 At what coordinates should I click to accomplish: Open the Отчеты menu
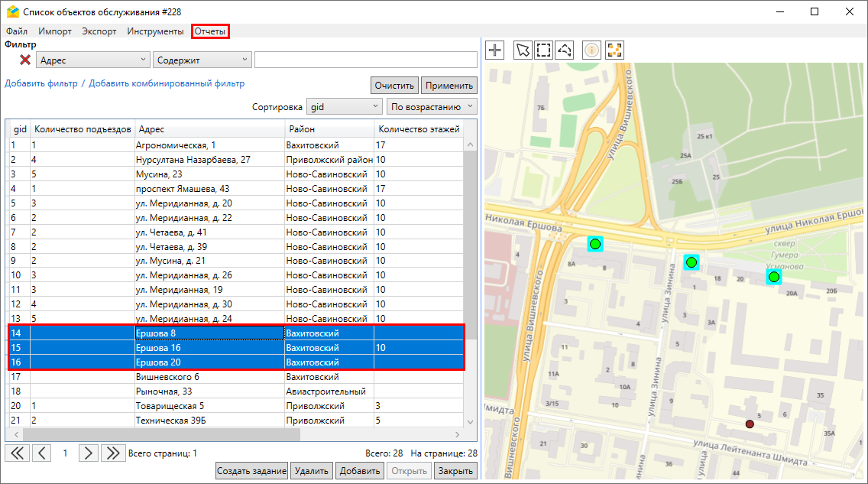click(x=209, y=31)
